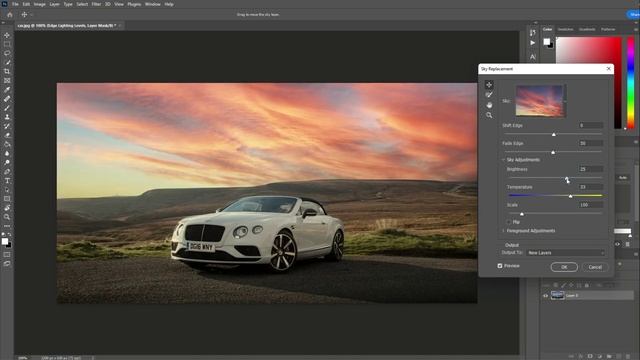This screenshot has height=360, width=640.
Task: Open the Actions play icon in collapsed dock
Action: pyautogui.click(x=533, y=43)
